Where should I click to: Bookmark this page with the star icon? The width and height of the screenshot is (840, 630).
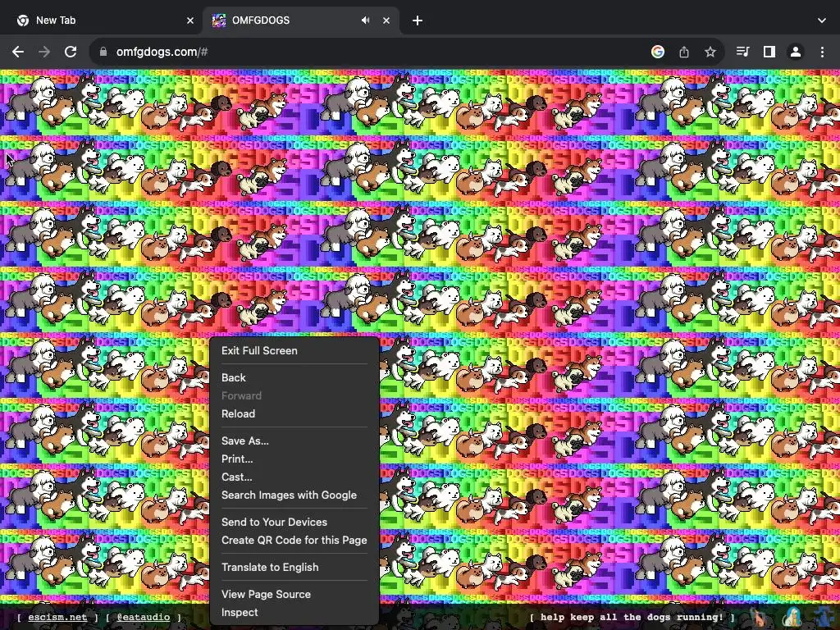point(710,52)
